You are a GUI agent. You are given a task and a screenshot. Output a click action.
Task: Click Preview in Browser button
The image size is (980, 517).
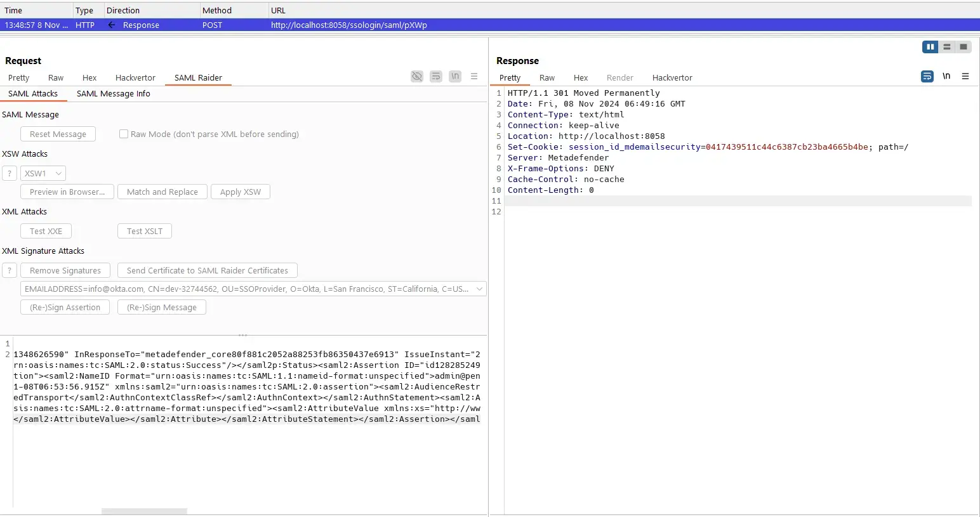[x=67, y=192]
